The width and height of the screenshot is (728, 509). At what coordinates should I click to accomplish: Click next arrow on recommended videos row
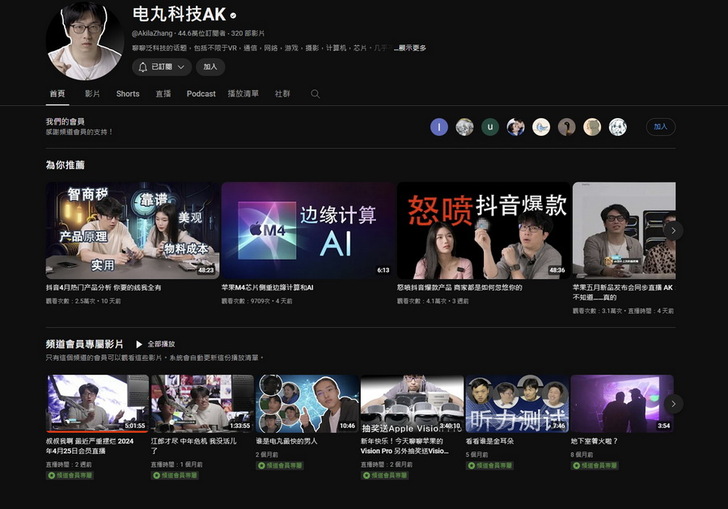pyautogui.click(x=673, y=230)
